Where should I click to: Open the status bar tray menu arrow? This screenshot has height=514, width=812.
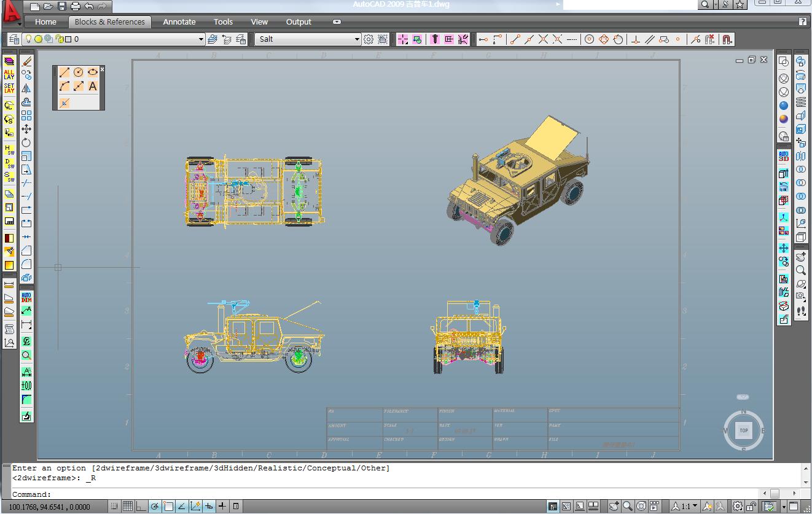click(x=784, y=507)
